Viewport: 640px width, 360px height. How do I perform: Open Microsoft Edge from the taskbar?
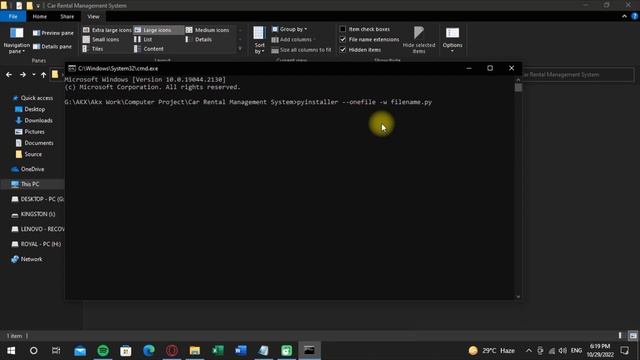(149, 351)
